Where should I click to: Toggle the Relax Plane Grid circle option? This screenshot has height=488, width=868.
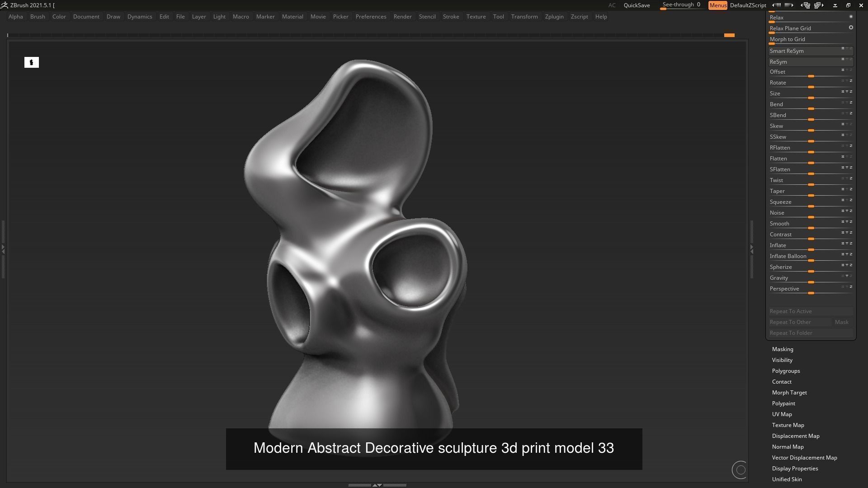click(x=851, y=28)
